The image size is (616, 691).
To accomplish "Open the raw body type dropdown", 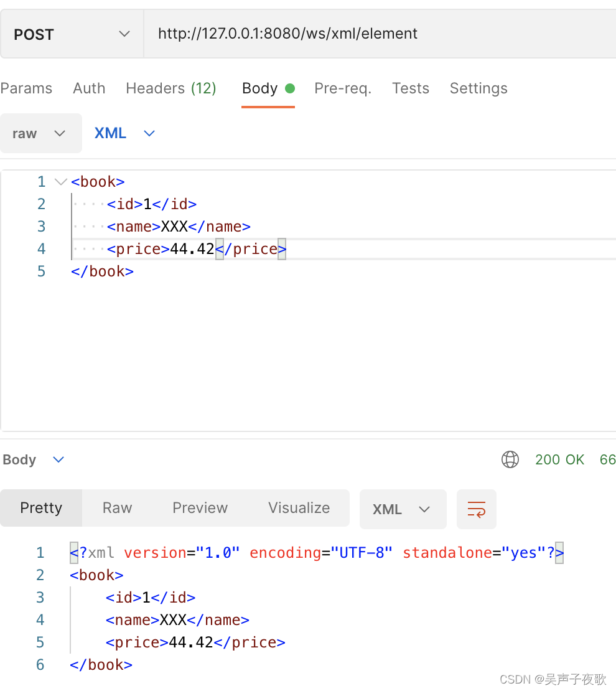I will (x=40, y=133).
